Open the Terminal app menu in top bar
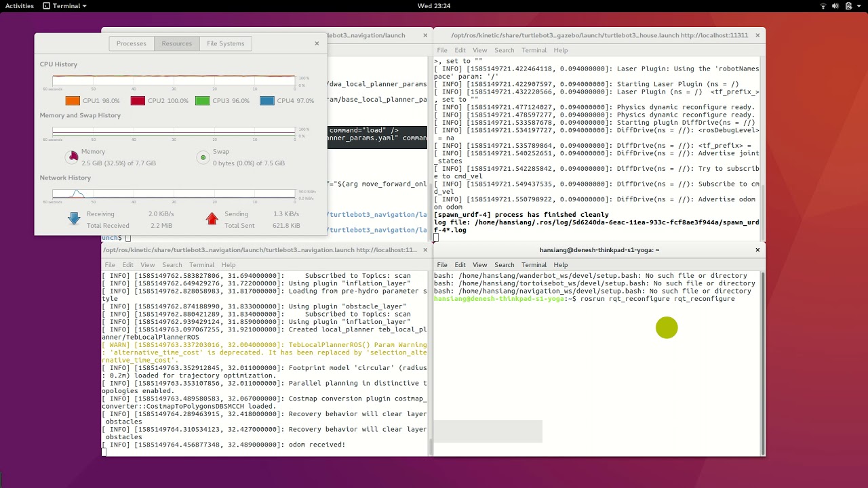 [x=64, y=5]
